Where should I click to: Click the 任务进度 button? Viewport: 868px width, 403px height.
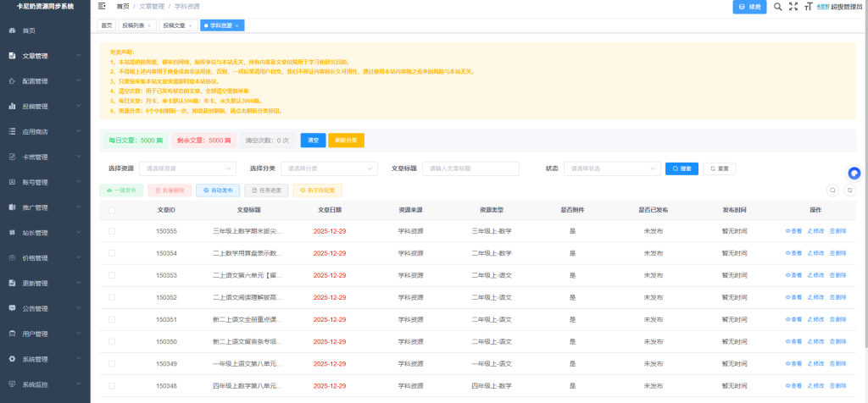pos(266,190)
